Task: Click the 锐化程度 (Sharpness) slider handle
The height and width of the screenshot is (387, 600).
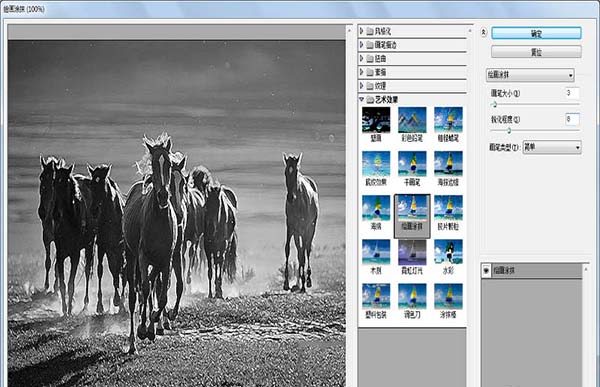Action: click(509, 131)
